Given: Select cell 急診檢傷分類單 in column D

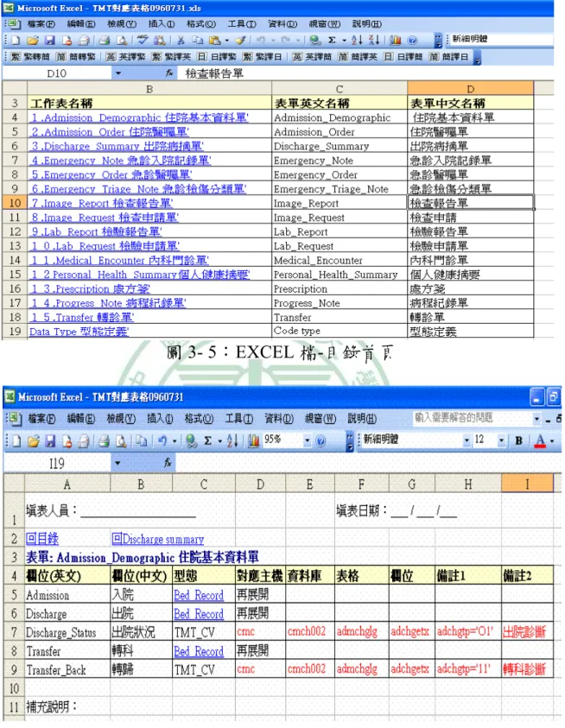Looking at the screenshot, I should pyautogui.click(x=470, y=189).
